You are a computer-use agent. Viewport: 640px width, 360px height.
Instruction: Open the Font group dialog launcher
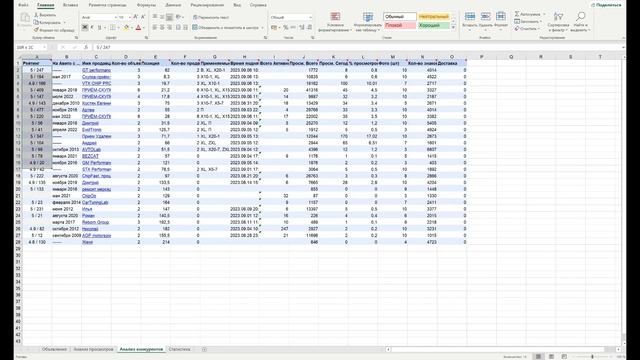[146, 38]
